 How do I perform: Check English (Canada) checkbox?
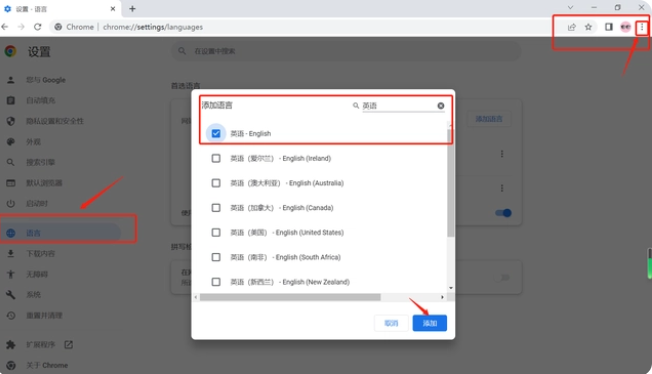216,208
